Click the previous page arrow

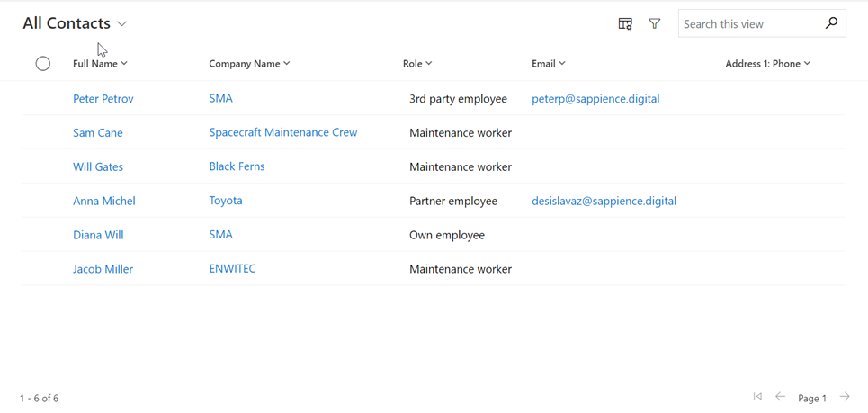pos(780,397)
